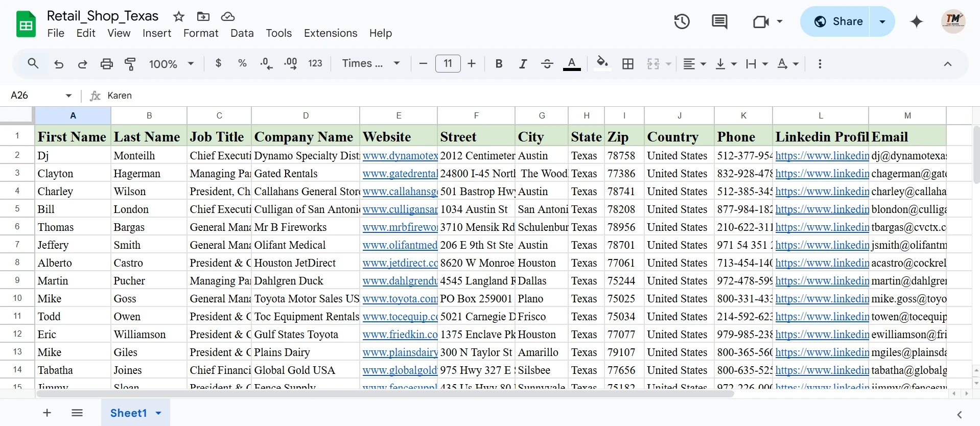The height and width of the screenshot is (426, 980).
Task: Open Gemini sparkle assistant
Action: pyautogui.click(x=917, y=21)
